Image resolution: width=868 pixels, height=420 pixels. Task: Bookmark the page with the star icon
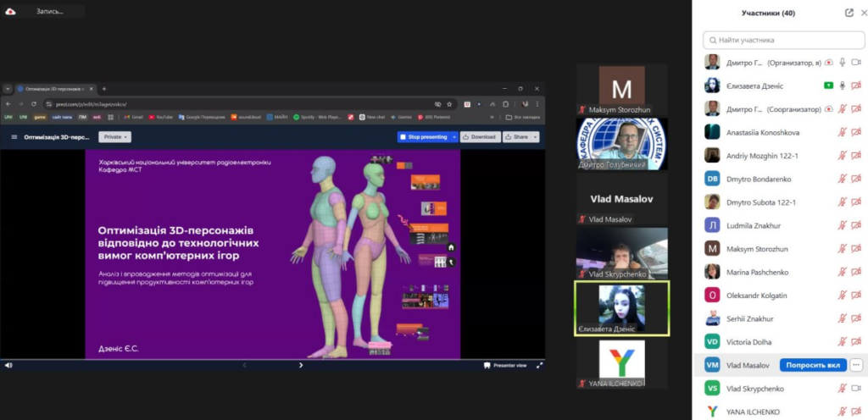pos(449,103)
